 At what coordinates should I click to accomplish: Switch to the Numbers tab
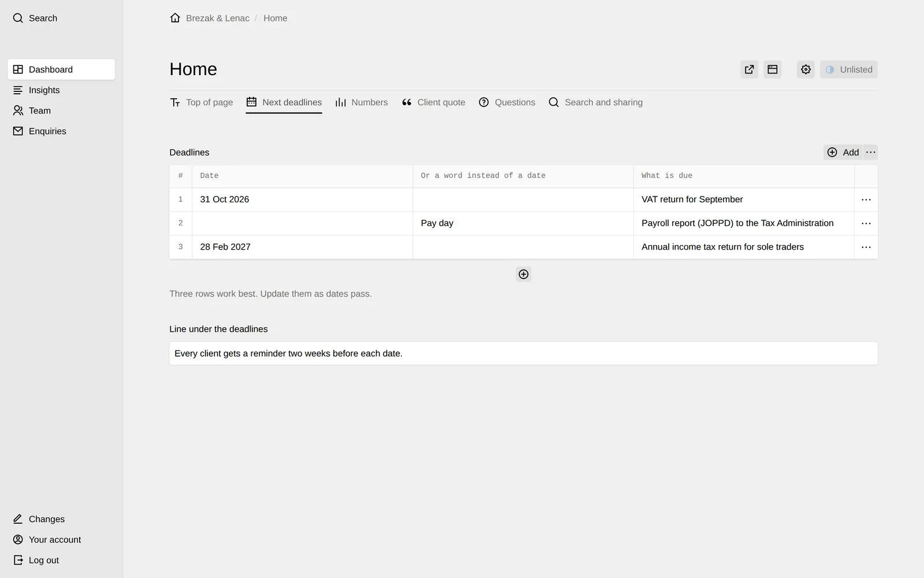tap(362, 102)
